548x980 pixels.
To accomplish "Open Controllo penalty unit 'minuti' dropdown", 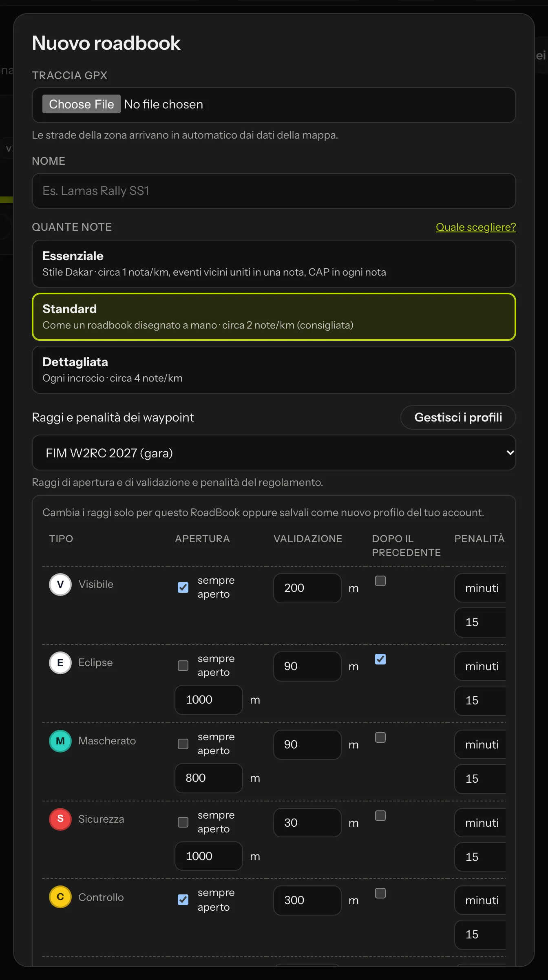I will 480,900.
